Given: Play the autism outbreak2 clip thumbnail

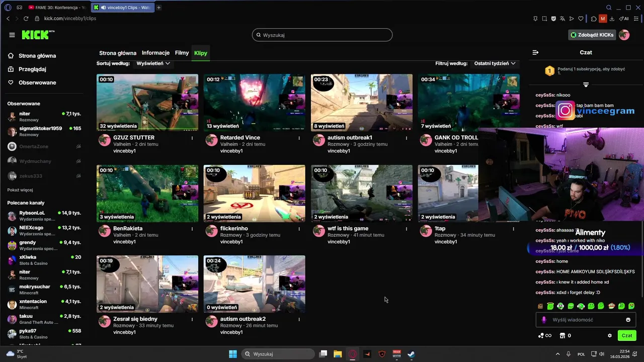Looking at the screenshot, I should (254, 284).
